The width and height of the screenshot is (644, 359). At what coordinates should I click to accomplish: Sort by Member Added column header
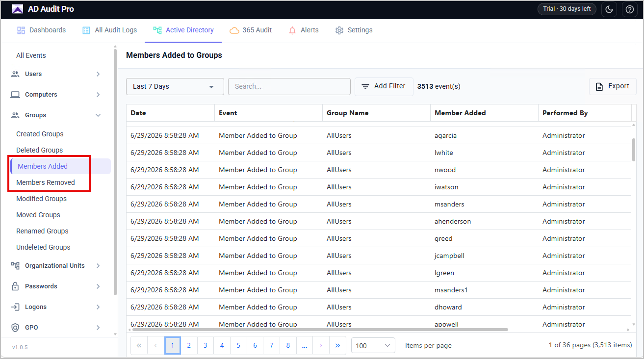pos(484,113)
